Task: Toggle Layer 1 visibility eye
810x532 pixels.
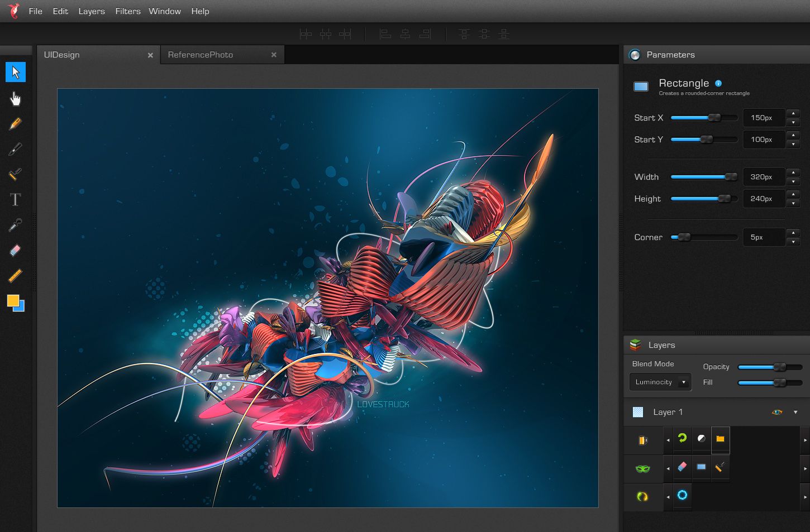Action: (776, 412)
